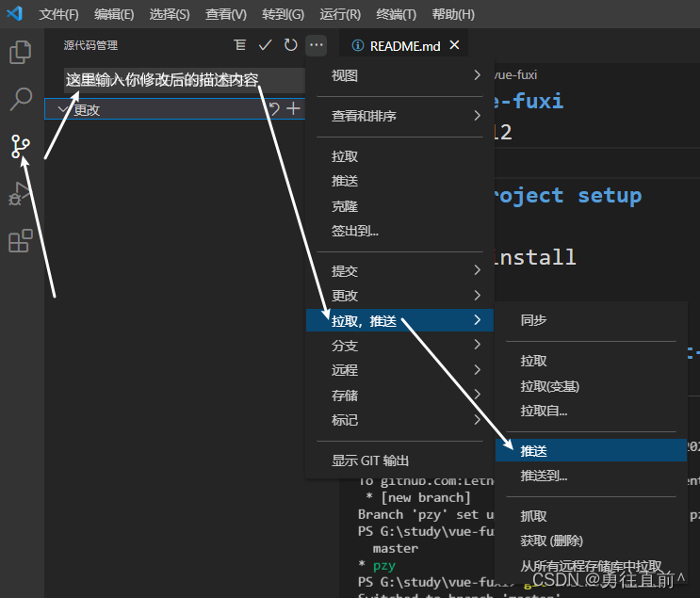The height and width of the screenshot is (598, 700).
Task: Open the Explorer view in the activity bar
Action: [20, 52]
